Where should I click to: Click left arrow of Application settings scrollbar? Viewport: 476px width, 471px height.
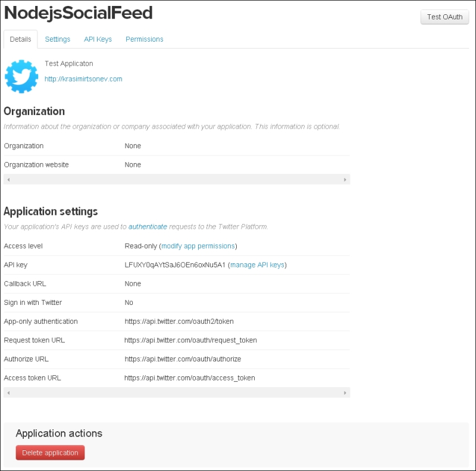(8, 392)
